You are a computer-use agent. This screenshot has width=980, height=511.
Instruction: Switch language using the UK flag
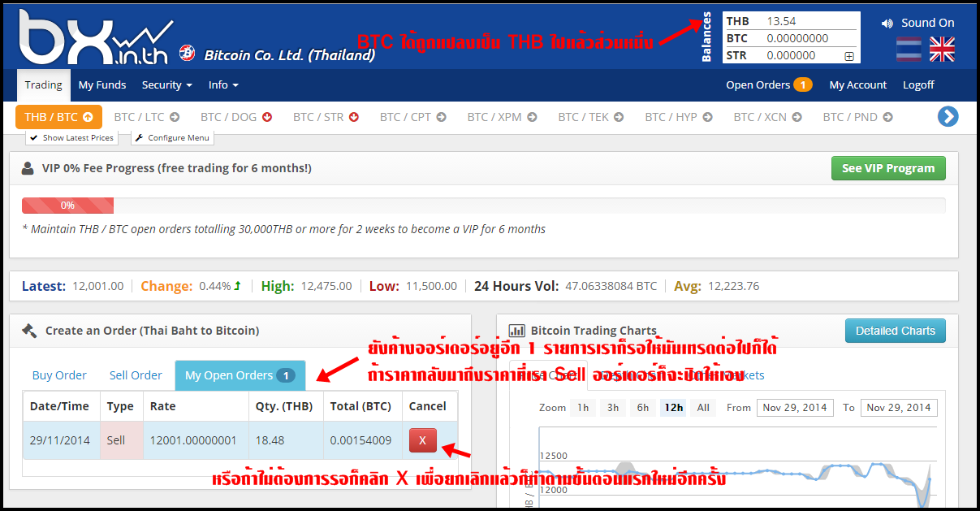coord(942,50)
